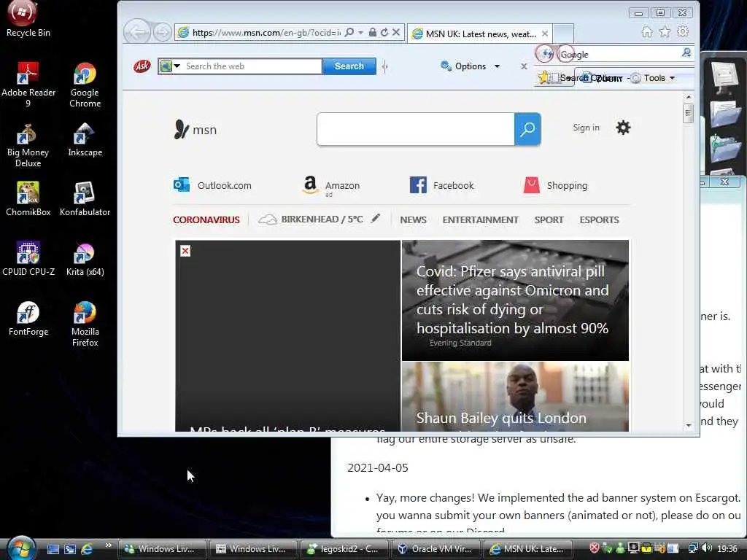This screenshot has width=747, height=560.
Task: Launch Internet Explorer from Quick Launch
Action: tap(88, 549)
